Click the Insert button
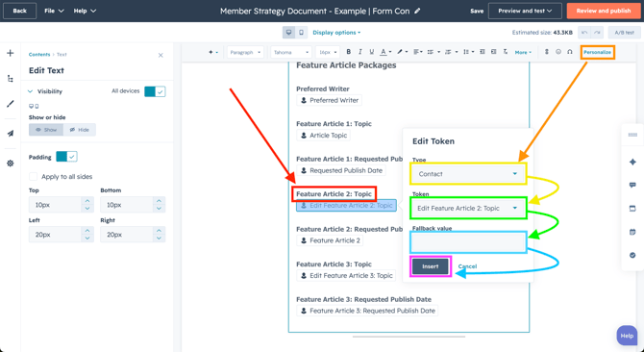 point(431,266)
